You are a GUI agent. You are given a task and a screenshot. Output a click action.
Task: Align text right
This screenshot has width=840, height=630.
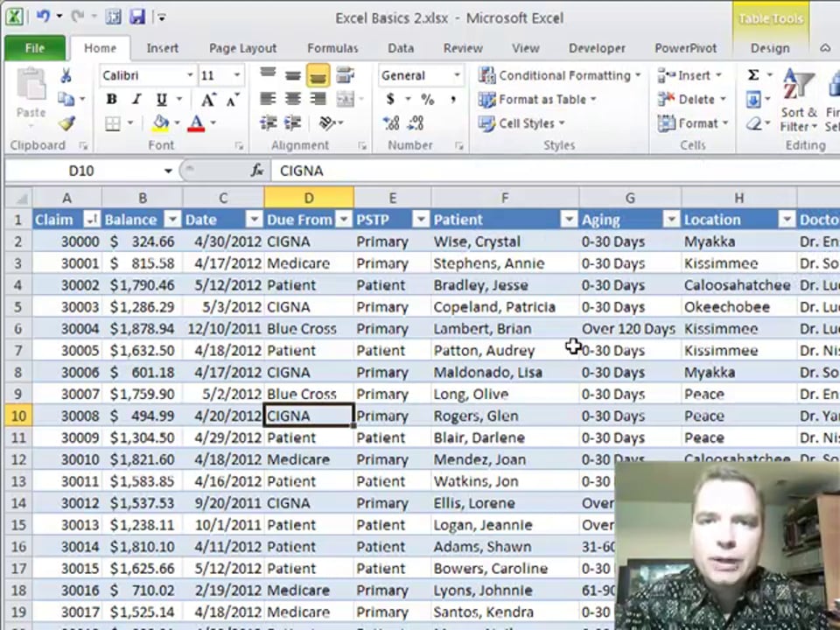coord(318,99)
